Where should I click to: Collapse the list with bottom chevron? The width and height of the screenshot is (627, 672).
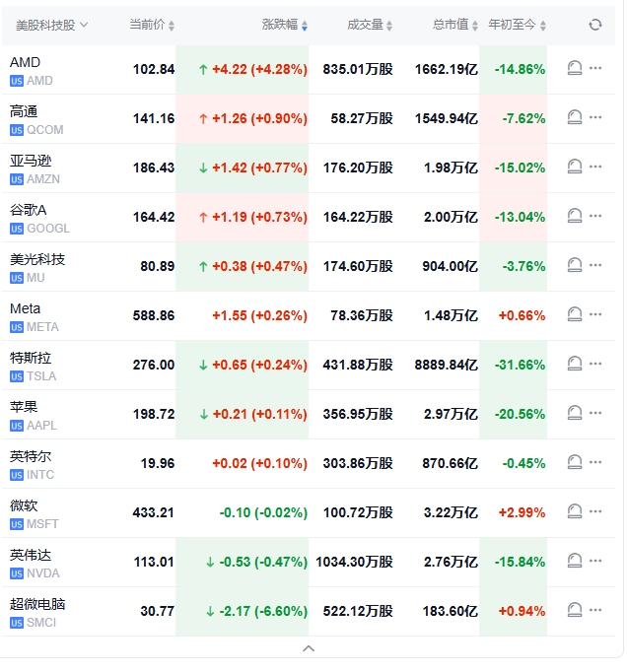tap(309, 648)
